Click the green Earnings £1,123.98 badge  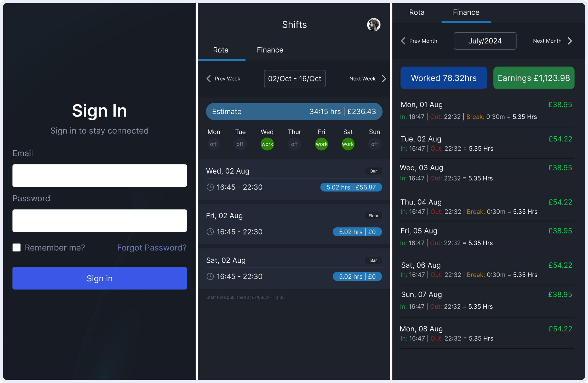tap(534, 78)
